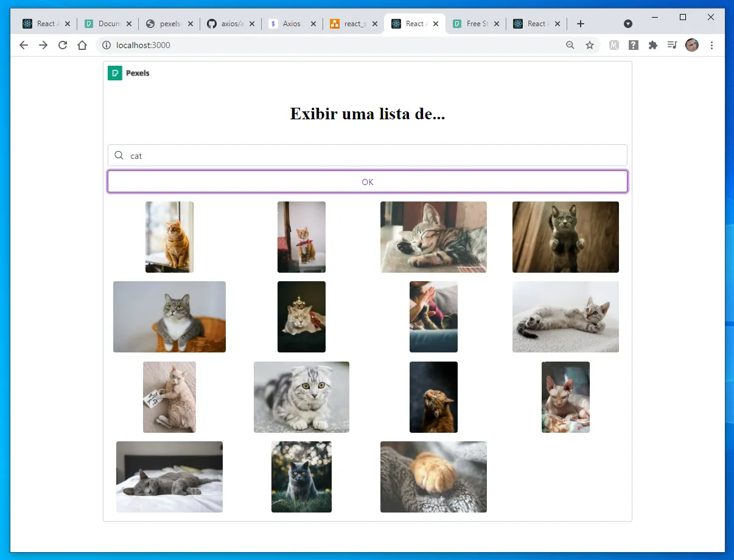
Task: Open the grey cat in grass photo
Action: pos(301,477)
